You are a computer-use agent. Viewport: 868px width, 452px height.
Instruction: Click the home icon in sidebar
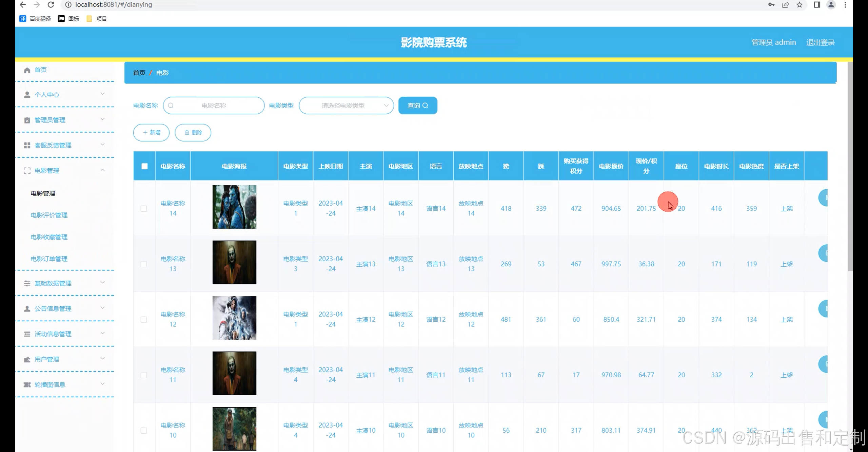coord(27,70)
